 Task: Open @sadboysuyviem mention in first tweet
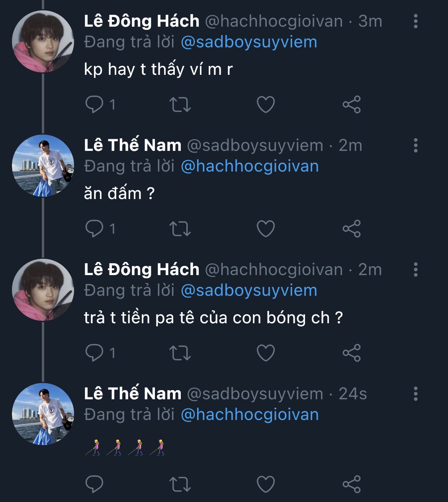point(249,42)
